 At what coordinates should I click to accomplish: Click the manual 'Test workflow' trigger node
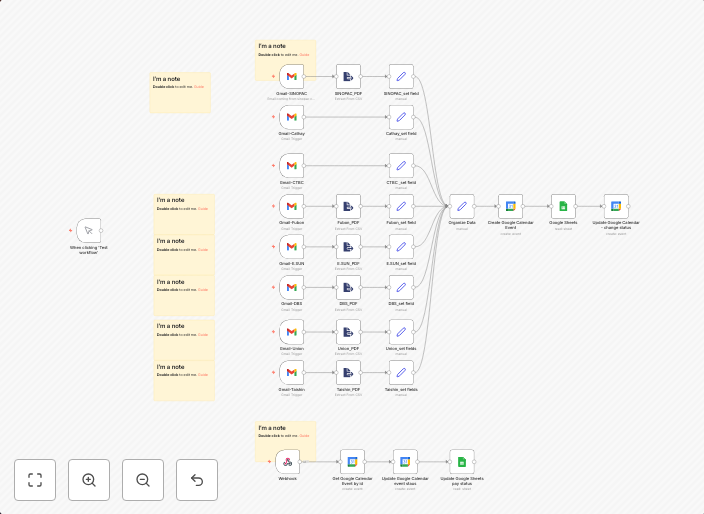pos(89,230)
